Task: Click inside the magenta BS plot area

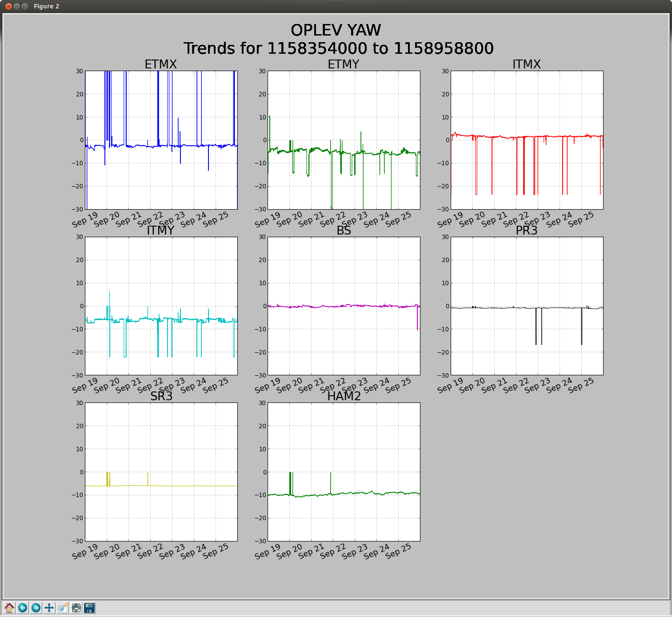Action: 344,306
